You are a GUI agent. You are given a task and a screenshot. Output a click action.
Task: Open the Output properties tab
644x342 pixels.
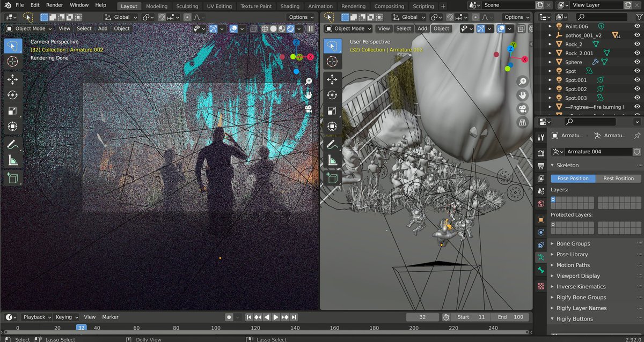tap(541, 166)
